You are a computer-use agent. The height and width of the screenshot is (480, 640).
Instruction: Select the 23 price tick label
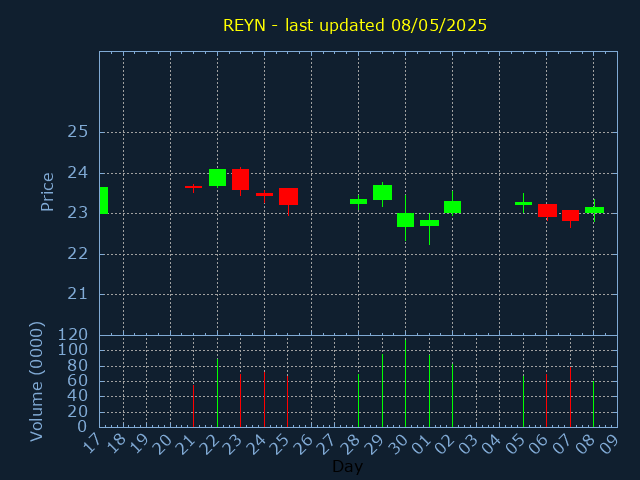click(x=78, y=213)
